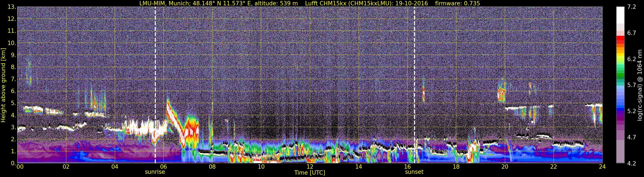Click the Time [UTC] axis label
The height and width of the screenshot is (177, 644).
(310, 172)
